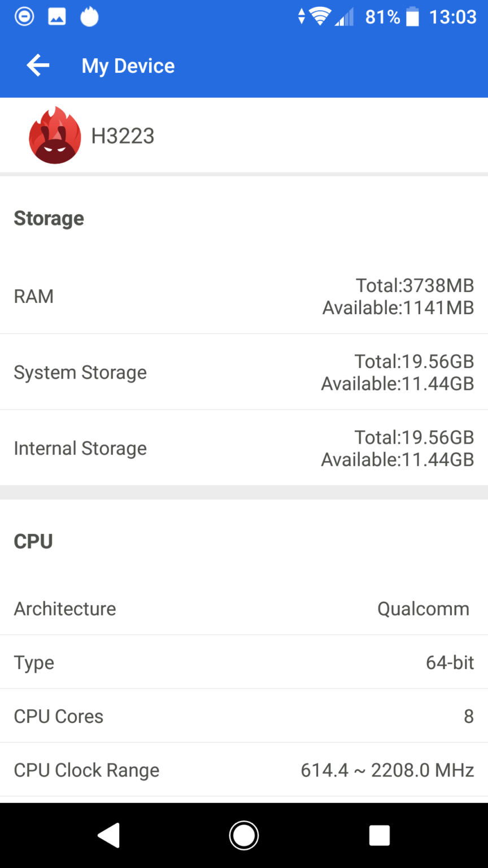Tap the CPU Type 64-bit row
The image size is (488, 868).
[244, 662]
